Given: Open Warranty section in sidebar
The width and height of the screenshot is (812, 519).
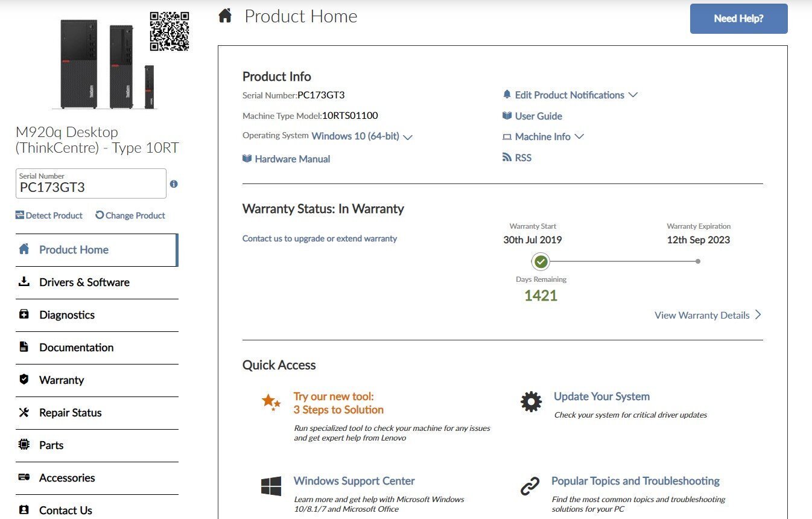Looking at the screenshot, I should [x=97, y=380].
